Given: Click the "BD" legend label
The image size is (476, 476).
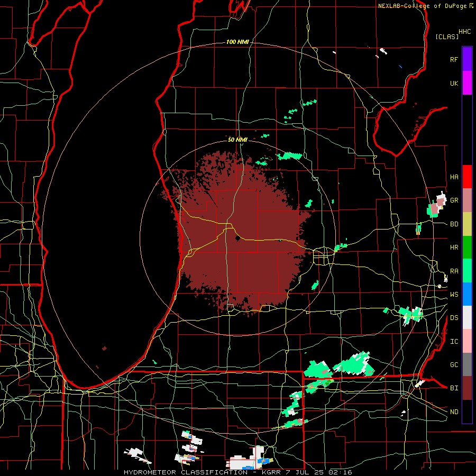Looking at the screenshot, I should (x=454, y=224).
